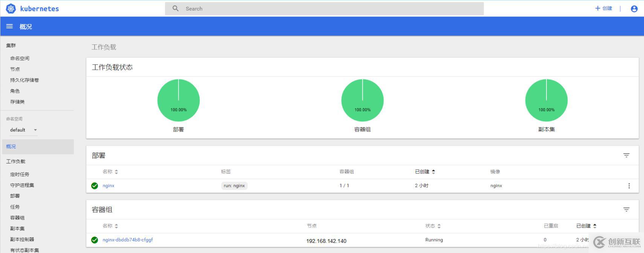Sort pods by 已创建 column
The width and height of the screenshot is (644, 253).
tap(586, 226)
